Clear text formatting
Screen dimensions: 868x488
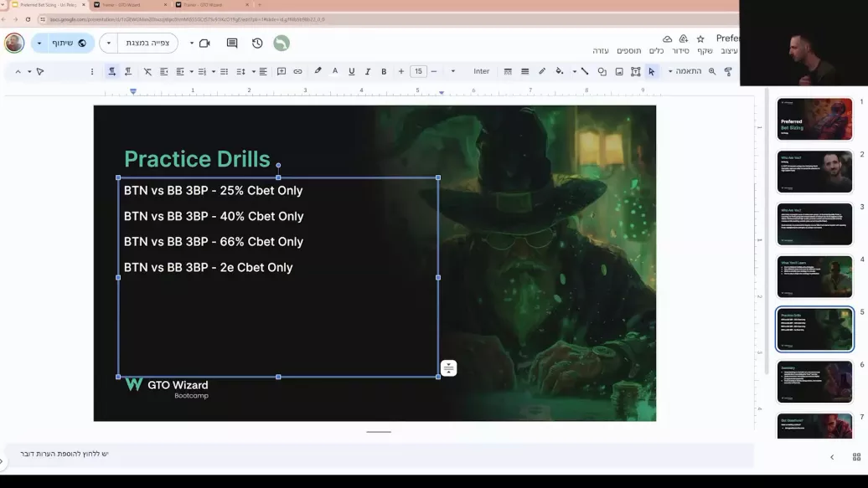click(147, 71)
